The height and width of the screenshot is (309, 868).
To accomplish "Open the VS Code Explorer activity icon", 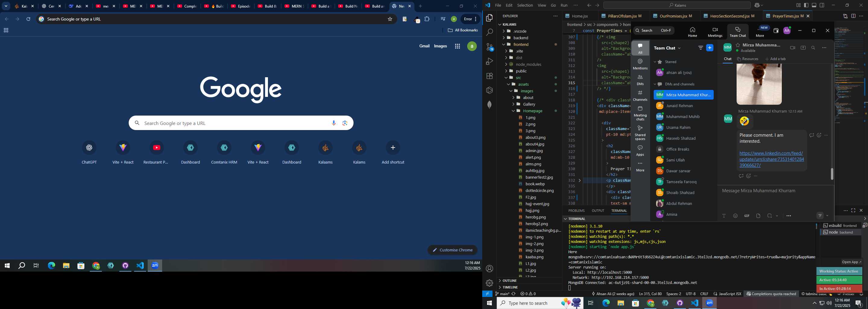I will coord(489,18).
